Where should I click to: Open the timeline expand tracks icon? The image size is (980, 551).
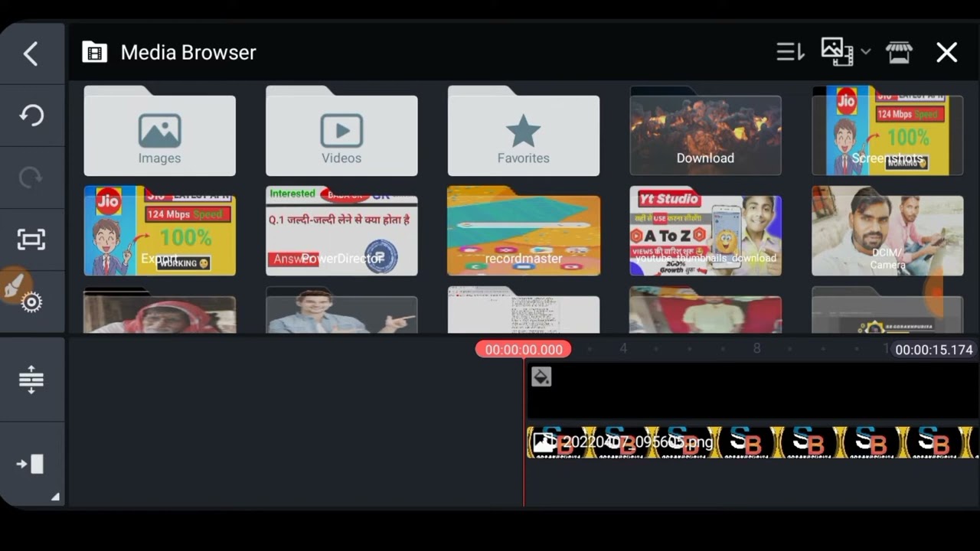click(31, 380)
